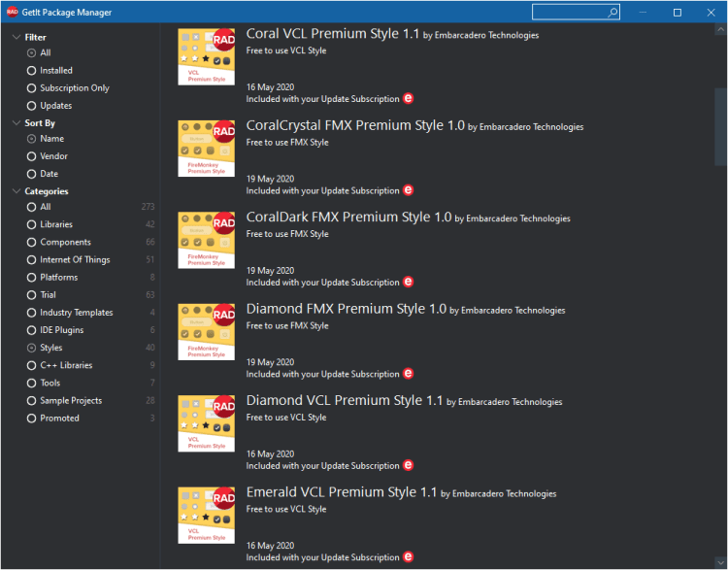Sort packages by Date

click(x=43, y=174)
